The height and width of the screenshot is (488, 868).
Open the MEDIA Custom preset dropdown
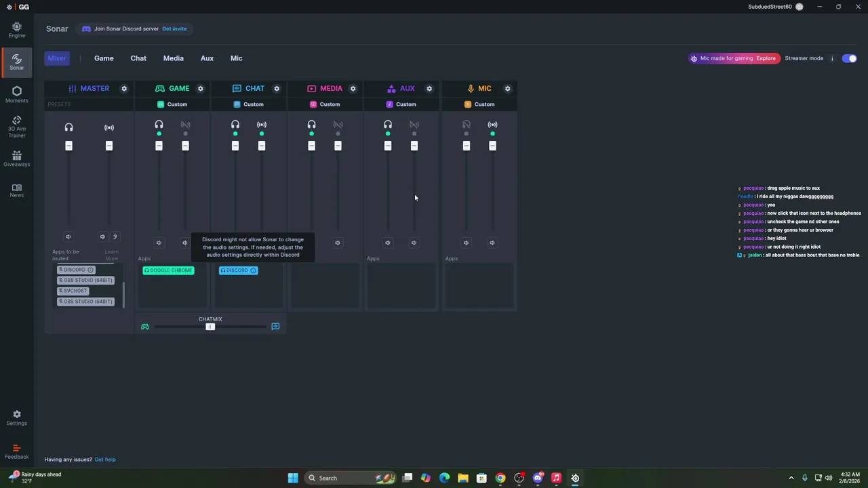coord(325,104)
